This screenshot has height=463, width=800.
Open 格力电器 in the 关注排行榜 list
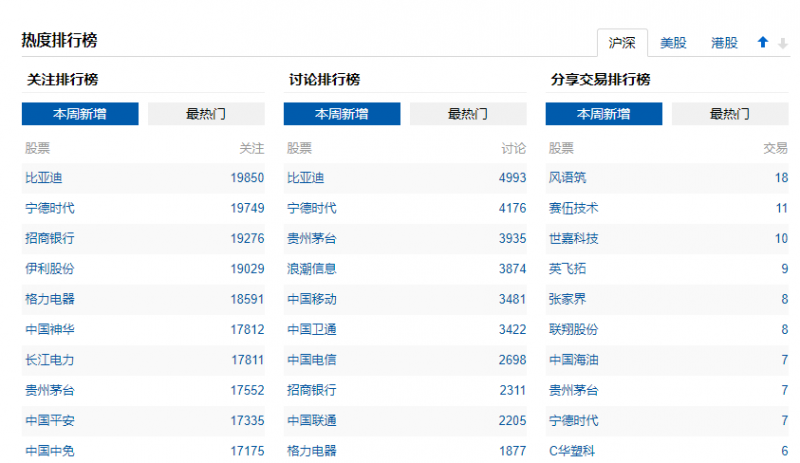[50, 299]
